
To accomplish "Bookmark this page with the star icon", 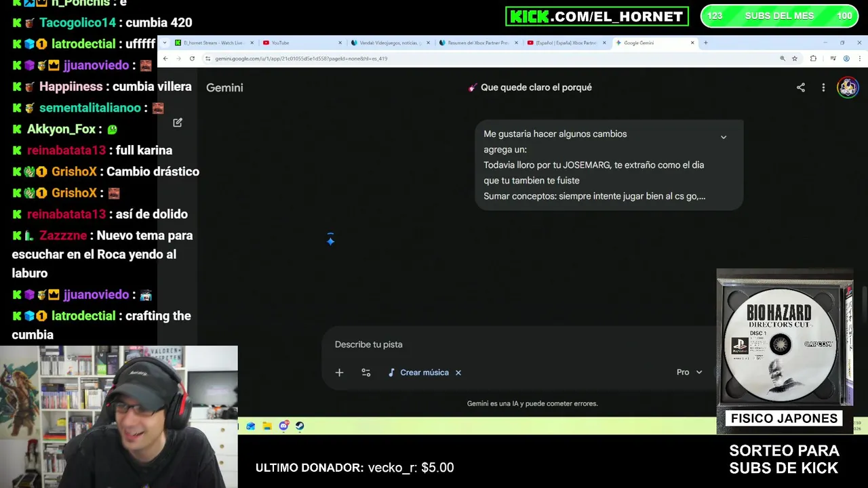I will 795,58.
